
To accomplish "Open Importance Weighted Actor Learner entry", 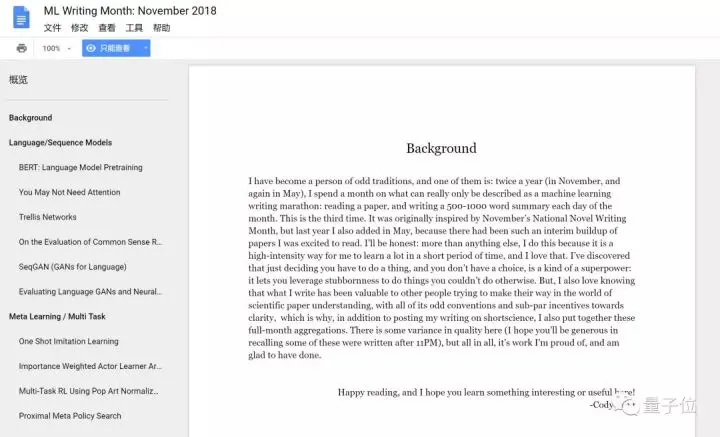I will (90, 366).
